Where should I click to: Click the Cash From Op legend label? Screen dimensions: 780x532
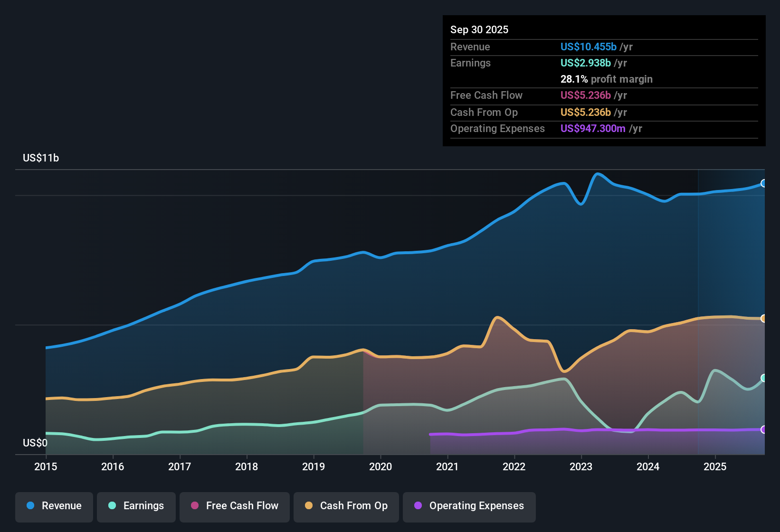point(353,506)
